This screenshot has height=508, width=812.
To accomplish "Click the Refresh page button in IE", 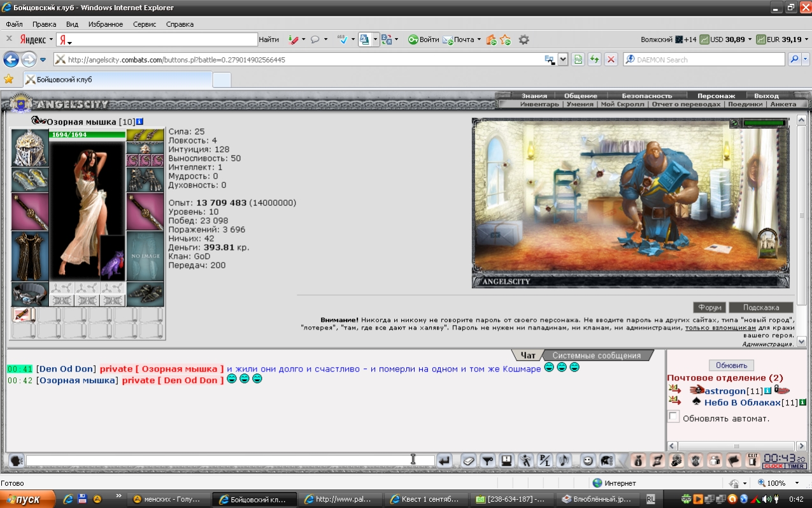I will [x=594, y=59].
